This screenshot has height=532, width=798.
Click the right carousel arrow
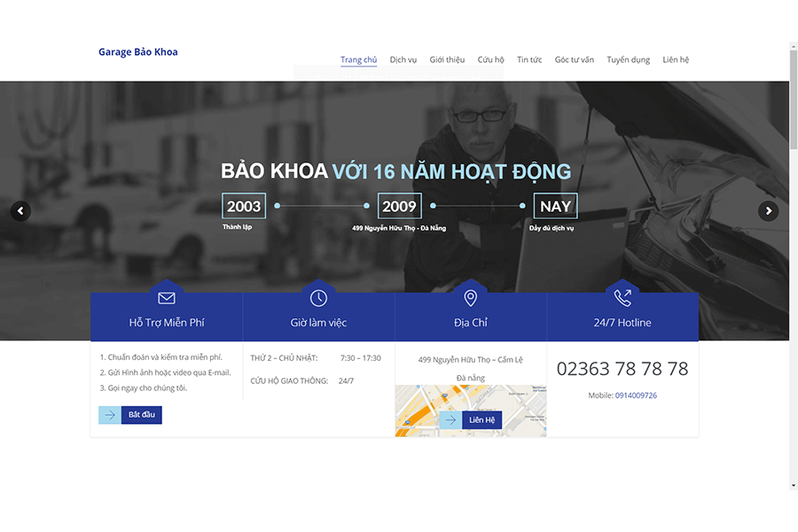(x=768, y=211)
